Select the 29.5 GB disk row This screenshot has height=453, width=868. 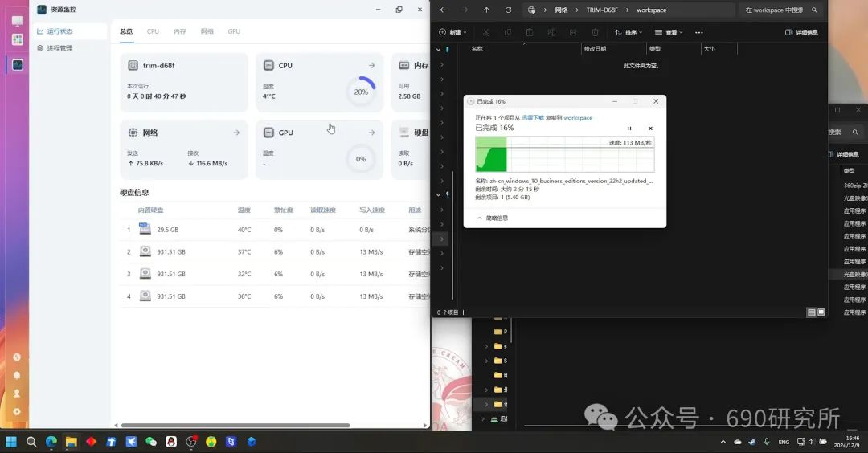click(x=275, y=230)
